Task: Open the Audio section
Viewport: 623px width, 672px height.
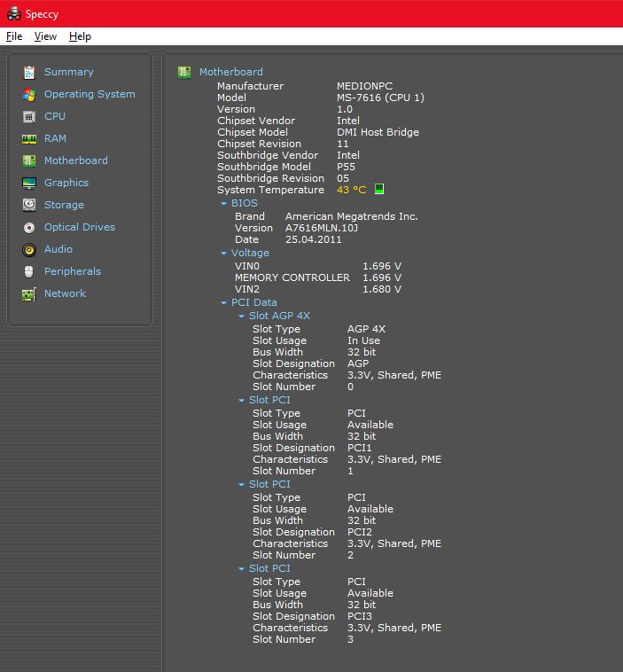Action: pos(58,249)
